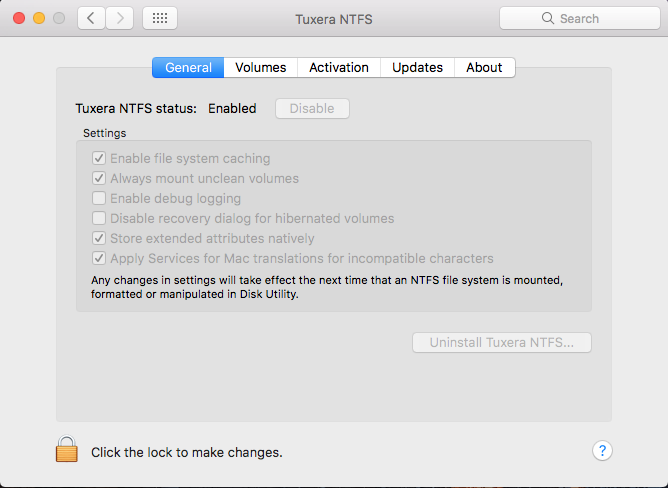Click the lock icon to make changes
The height and width of the screenshot is (488, 668).
[x=66, y=450]
